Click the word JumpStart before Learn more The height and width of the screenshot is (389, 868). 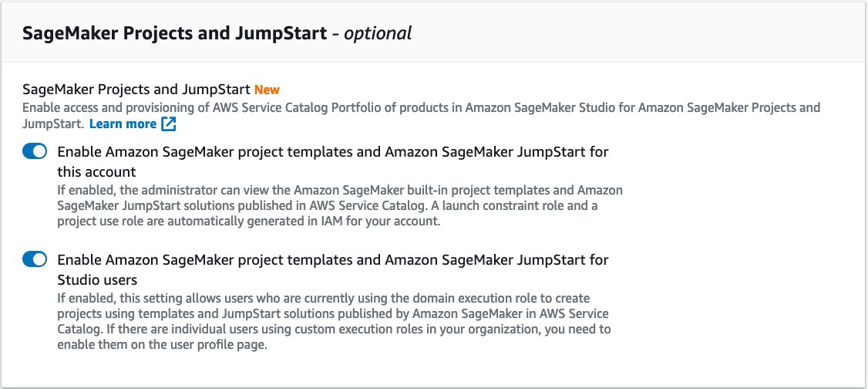[53, 124]
